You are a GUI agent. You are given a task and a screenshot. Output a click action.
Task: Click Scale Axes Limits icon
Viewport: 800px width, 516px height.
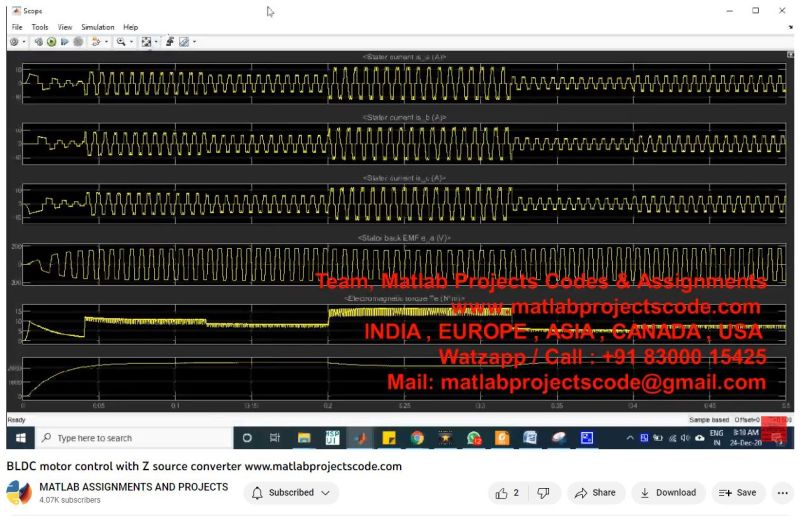coord(146,42)
